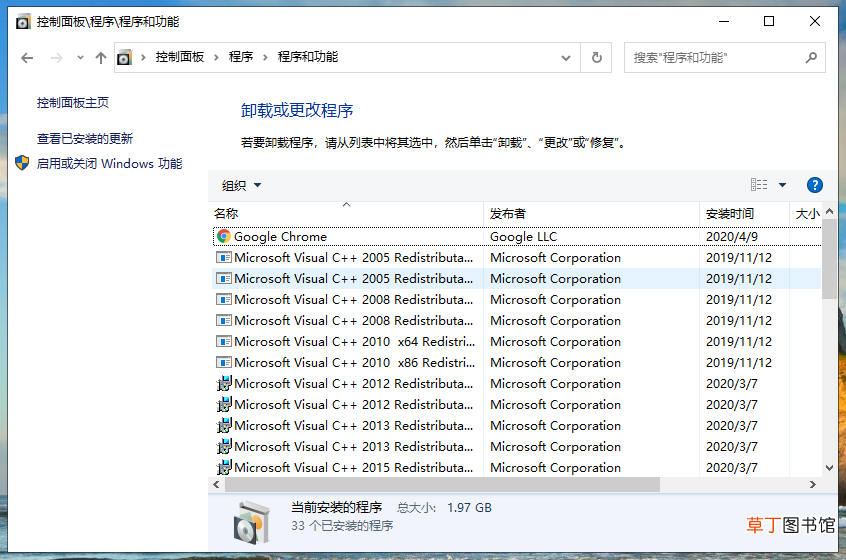Open the 组织 dropdown menu
Image resolution: width=846 pixels, height=560 pixels.
(x=241, y=186)
